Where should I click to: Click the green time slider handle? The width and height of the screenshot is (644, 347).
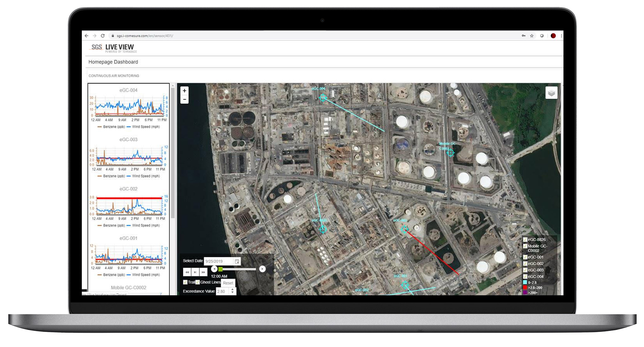220,269
